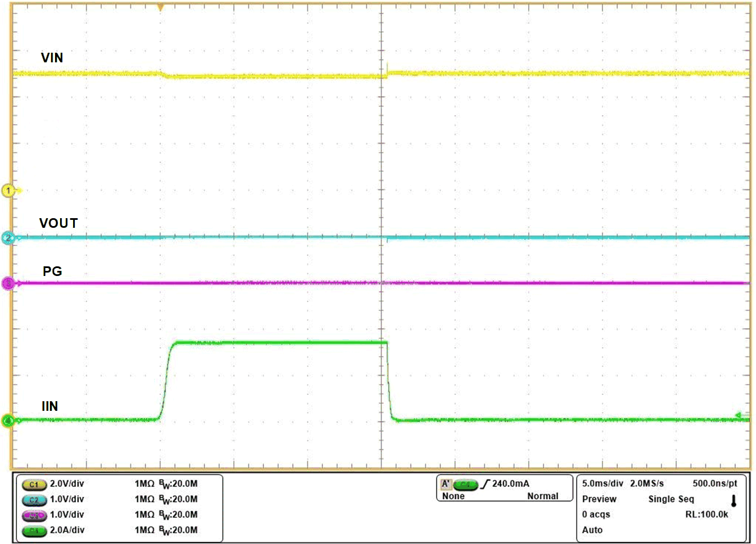Click the yellow channel 1 ground marker
The width and height of the screenshot is (756, 544).
pos(10,190)
